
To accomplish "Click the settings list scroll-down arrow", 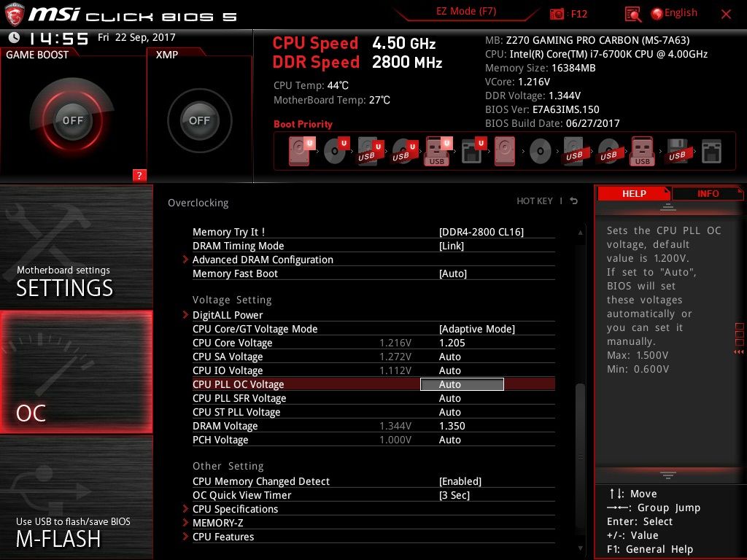I will coord(580,548).
